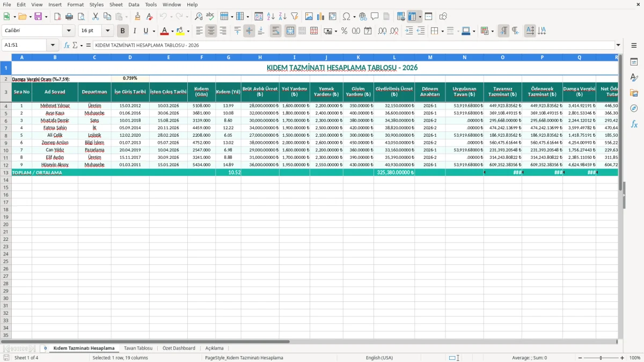Toggle italic formatting
644x362 pixels.
coord(134,31)
